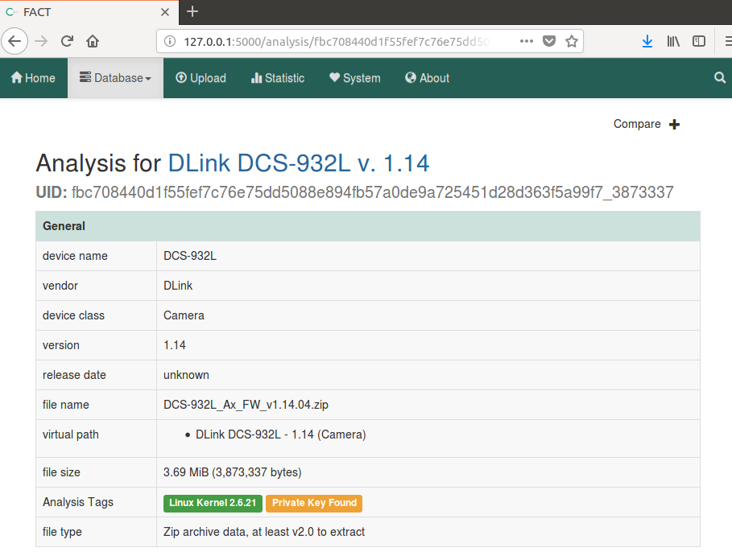Add firmware to comparison with plus icon
732x560 pixels.
click(x=674, y=125)
